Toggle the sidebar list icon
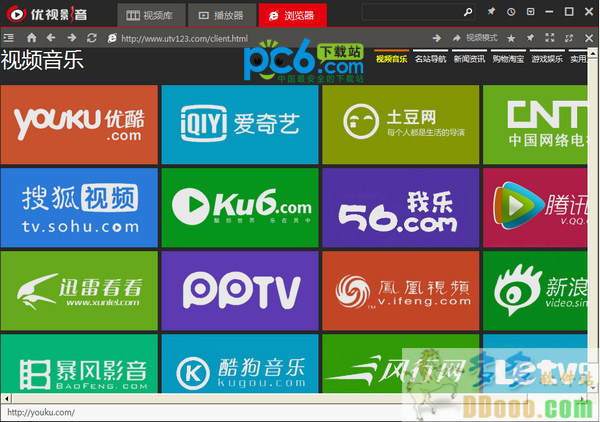This screenshot has width=600, height=422. tap(8, 38)
